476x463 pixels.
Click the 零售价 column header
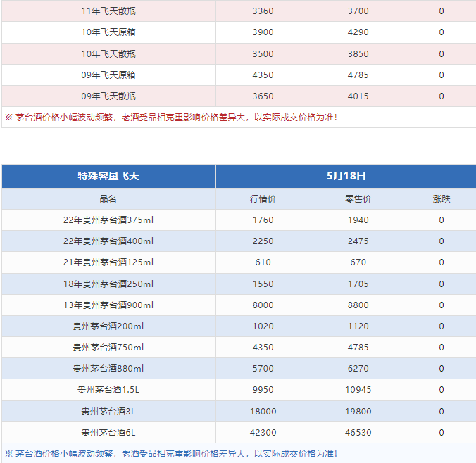coord(358,199)
